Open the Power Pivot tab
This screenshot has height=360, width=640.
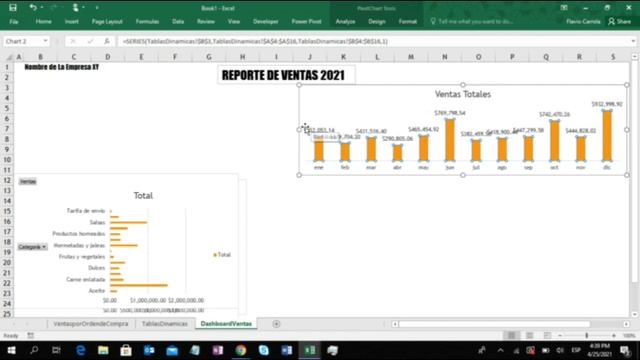point(307,21)
